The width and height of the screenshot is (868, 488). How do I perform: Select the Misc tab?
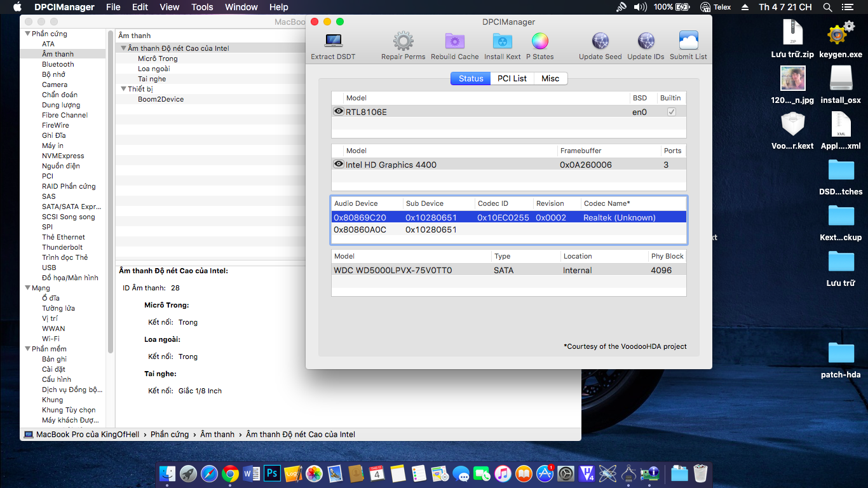click(x=550, y=78)
